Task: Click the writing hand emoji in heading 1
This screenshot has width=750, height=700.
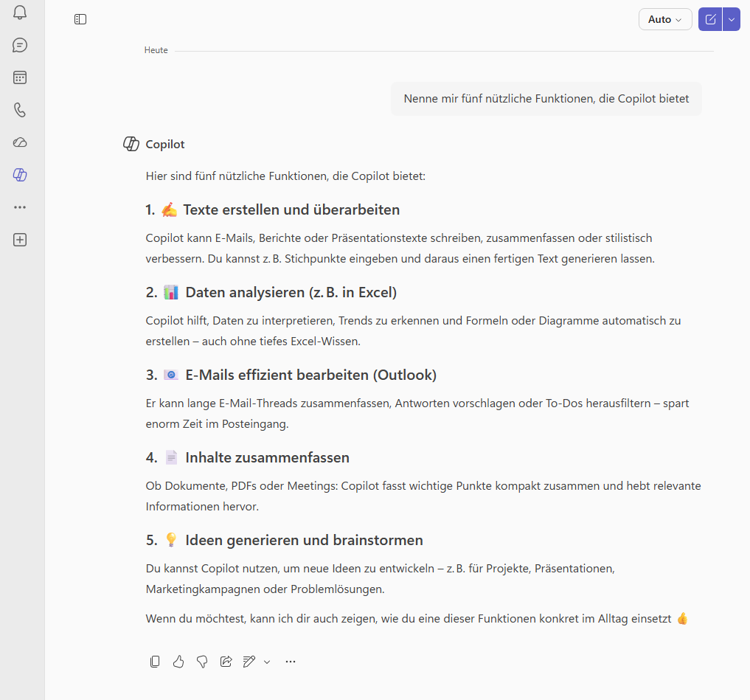Action: pyautogui.click(x=169, y=209)
